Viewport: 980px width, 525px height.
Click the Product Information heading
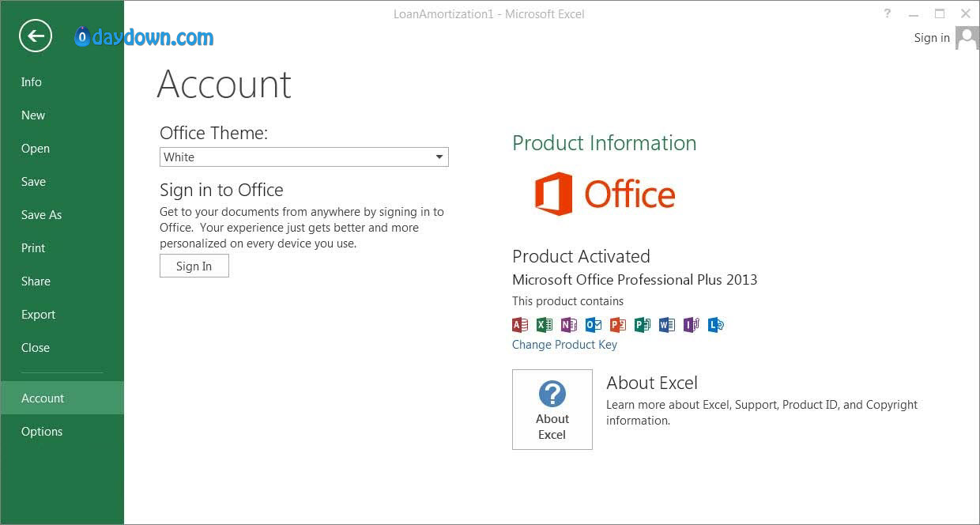[x=604, y=143]
